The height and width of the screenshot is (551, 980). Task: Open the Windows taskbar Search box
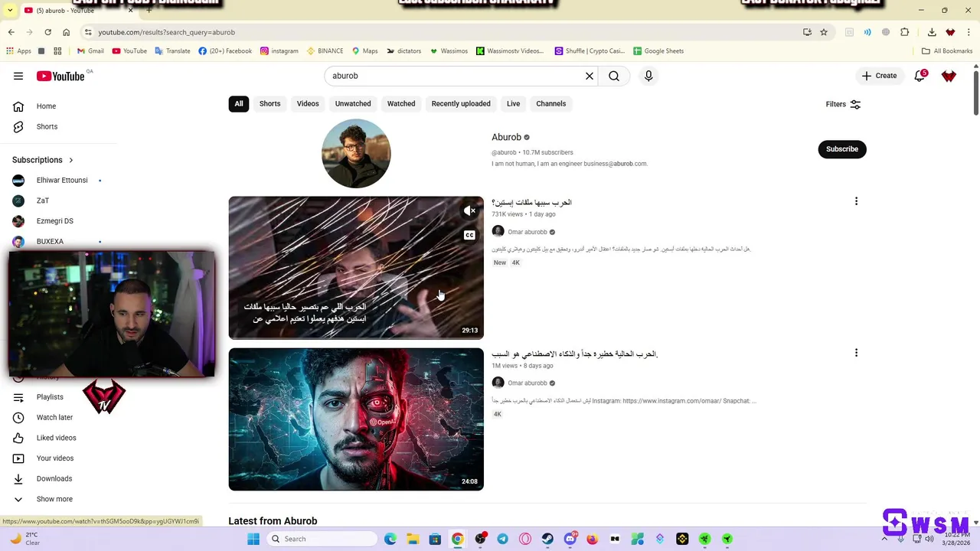coord(322,539)
